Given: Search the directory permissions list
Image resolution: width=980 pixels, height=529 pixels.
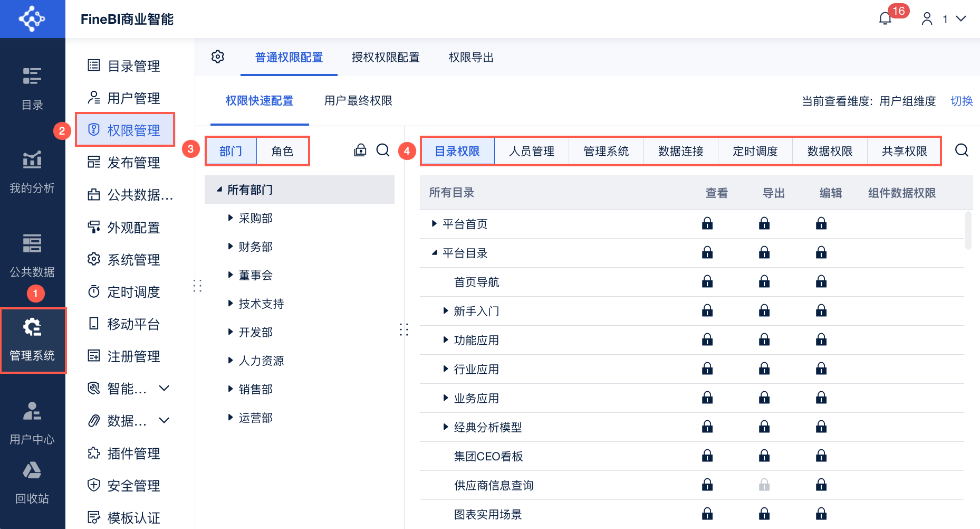Looking at the screenshot, I should [962, 150].
